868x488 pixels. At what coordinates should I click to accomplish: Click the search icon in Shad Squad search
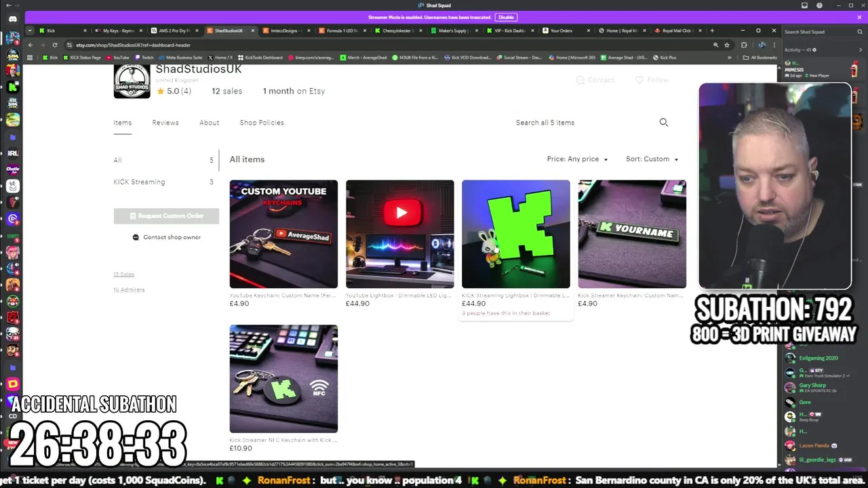(860, 32)
